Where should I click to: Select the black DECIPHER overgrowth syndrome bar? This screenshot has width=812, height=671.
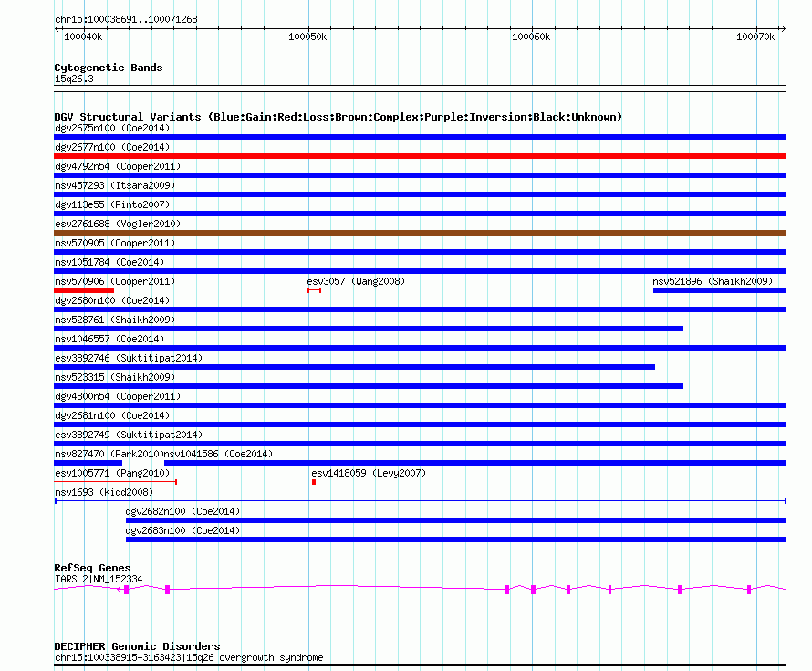[420, 665]
